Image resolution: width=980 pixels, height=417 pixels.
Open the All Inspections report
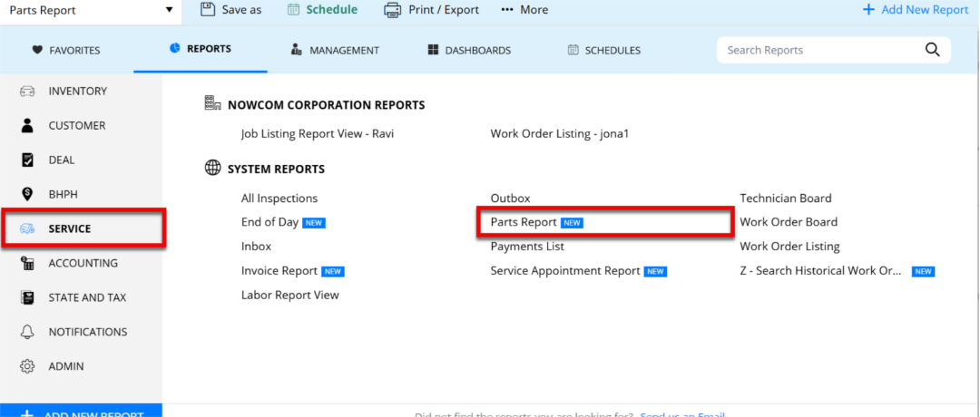point(279,199)
